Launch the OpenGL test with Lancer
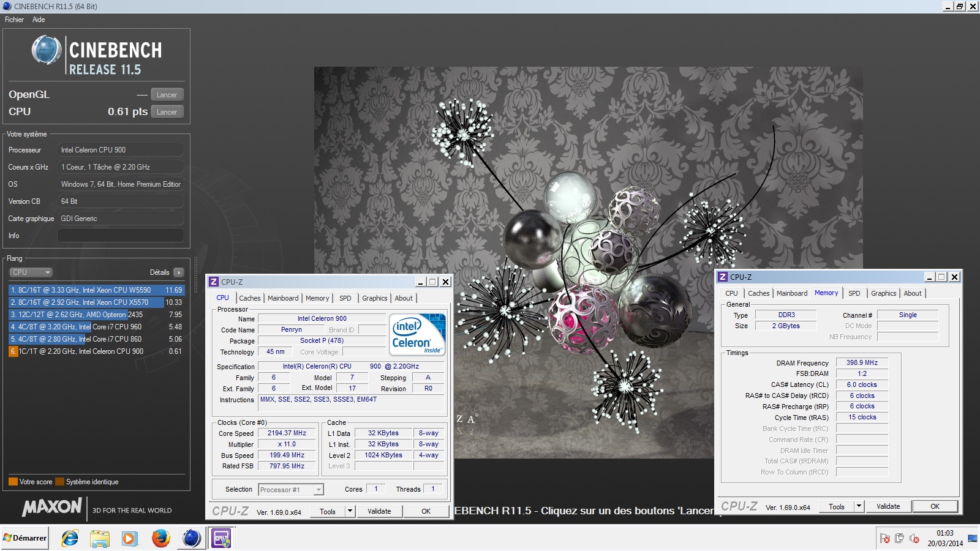The width and height of the screenshot is (980, 551). [x=167, y=95]
